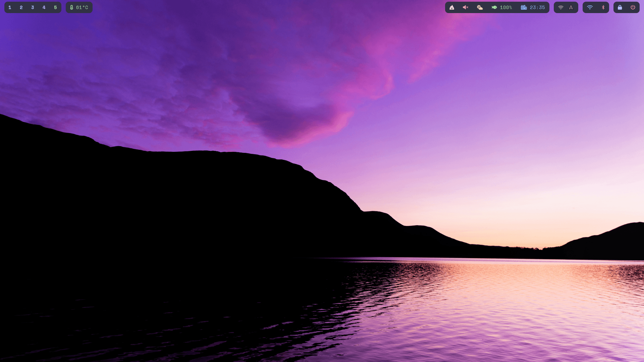Click the 61°C temperature reading

[82, 7]
